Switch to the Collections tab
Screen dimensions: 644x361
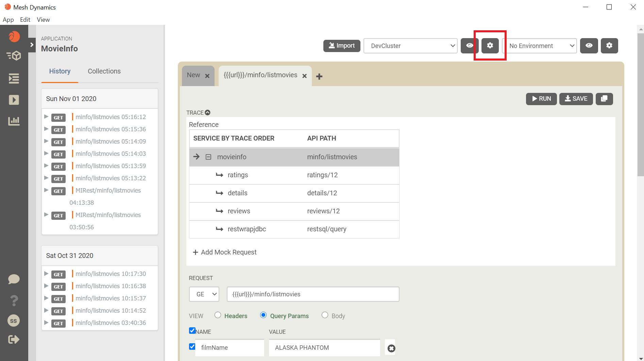coord(104,71)
